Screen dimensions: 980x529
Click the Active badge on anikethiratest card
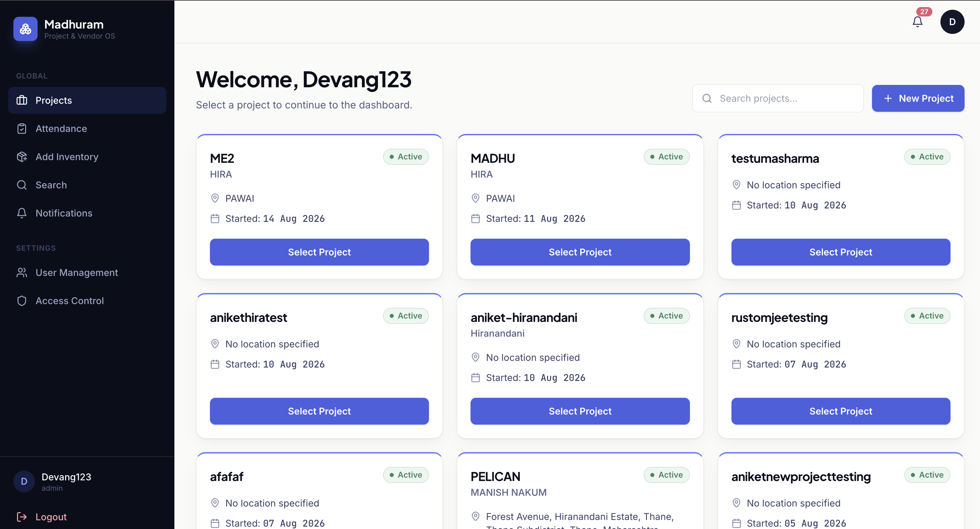tap(406, 316)
